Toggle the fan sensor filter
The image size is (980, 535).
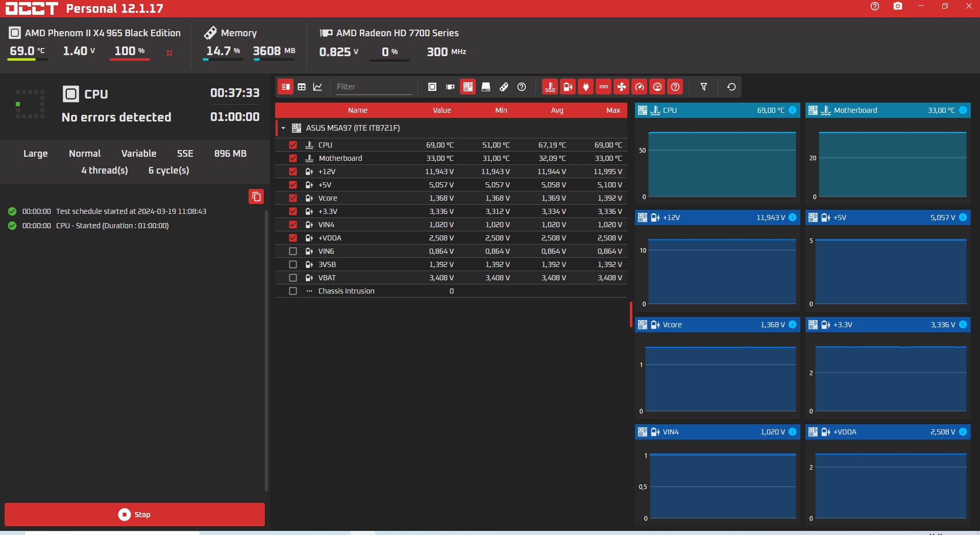(622, 87)
